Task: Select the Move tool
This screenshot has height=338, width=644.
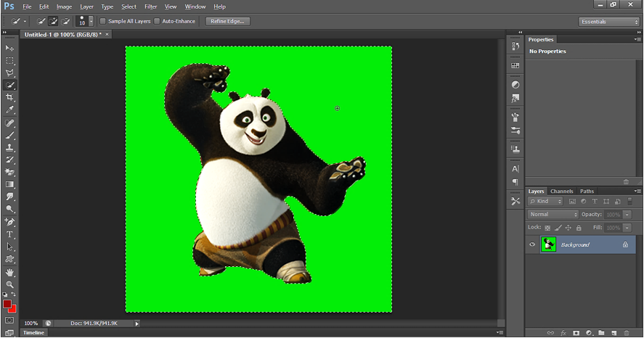Action: (x=9, y=49)
